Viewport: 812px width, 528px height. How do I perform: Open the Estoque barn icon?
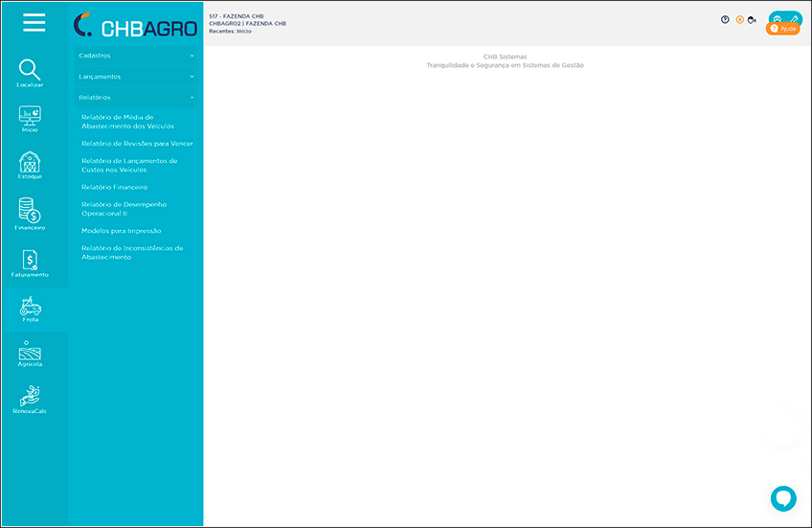pos(30,164)
